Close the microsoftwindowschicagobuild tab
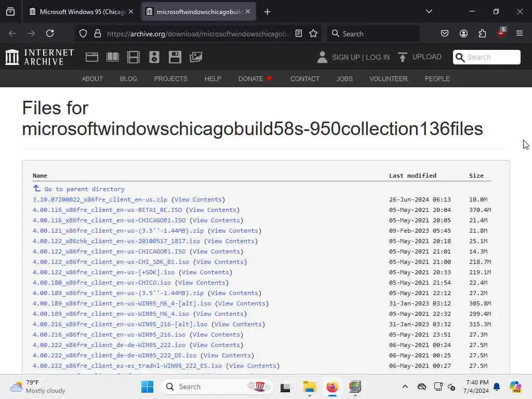This screenshot has width=532, height=399. [248, 11]
